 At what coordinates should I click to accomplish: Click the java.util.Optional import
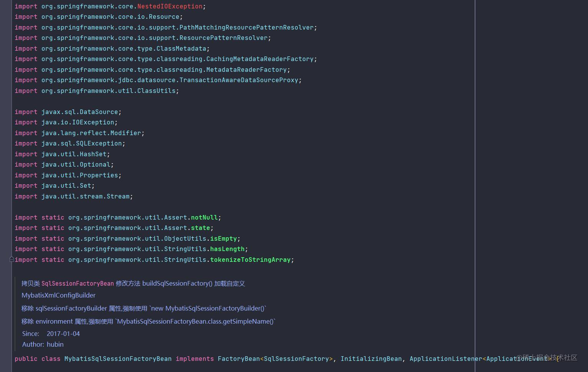click(64, 165)
